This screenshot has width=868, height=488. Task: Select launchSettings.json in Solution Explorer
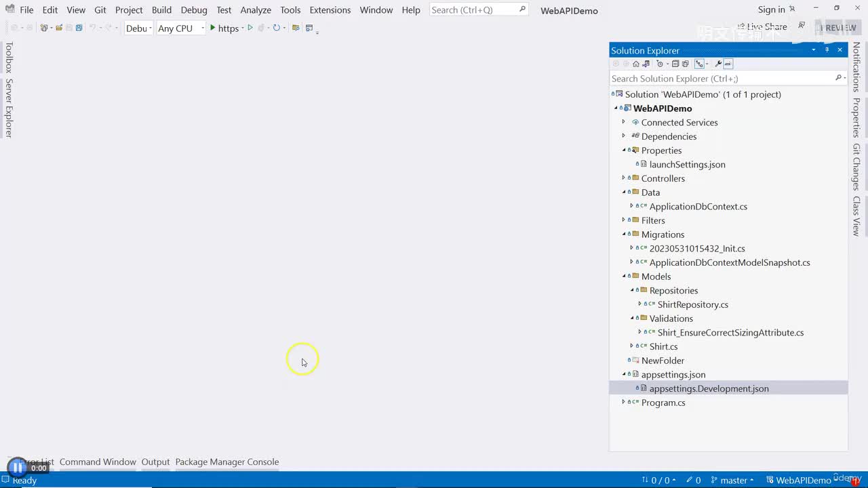[687, 165]
